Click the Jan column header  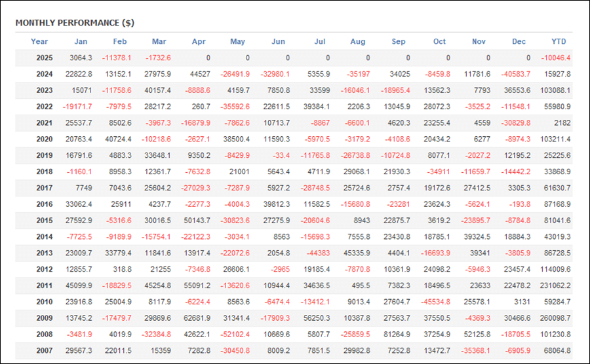coord(81,42)
